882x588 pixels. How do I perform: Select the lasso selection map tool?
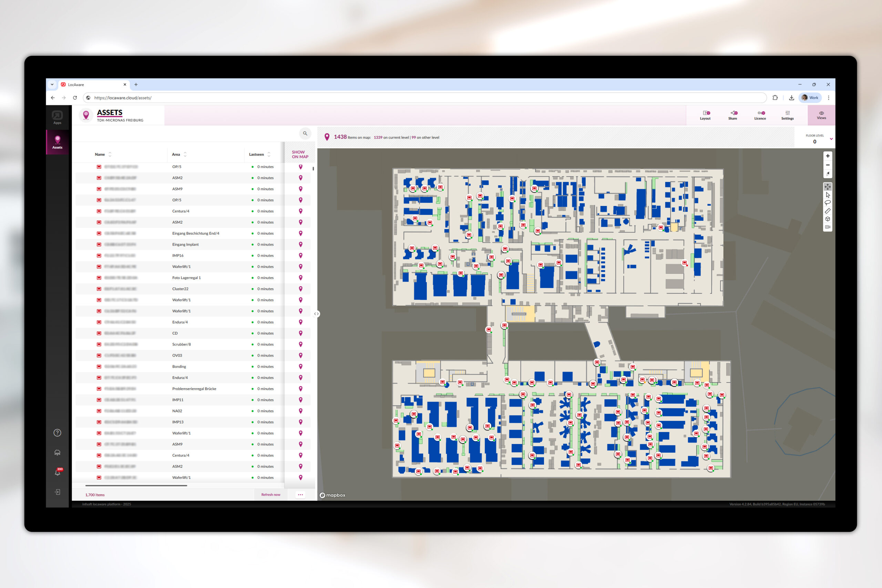(x=827, y=203)
